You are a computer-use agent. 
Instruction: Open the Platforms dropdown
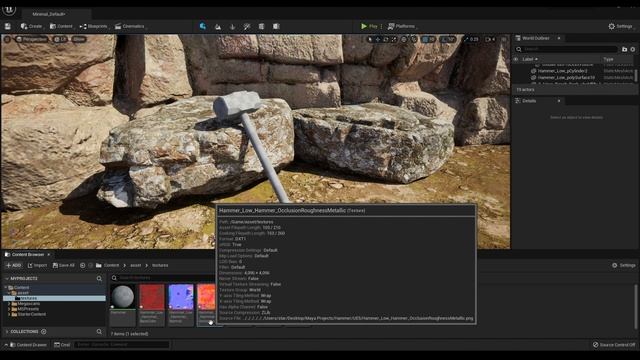[x=402, y=26]
